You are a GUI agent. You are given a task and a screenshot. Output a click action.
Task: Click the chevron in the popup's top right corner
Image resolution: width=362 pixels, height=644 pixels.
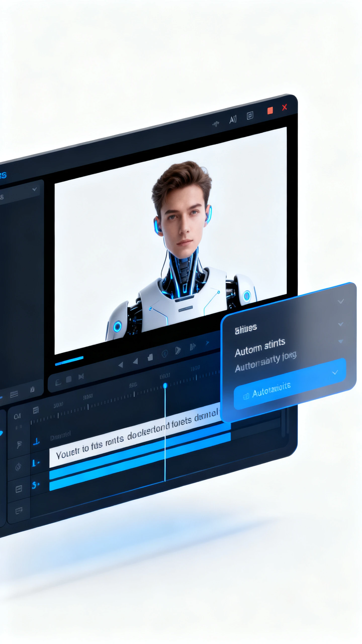pos(341,301)
